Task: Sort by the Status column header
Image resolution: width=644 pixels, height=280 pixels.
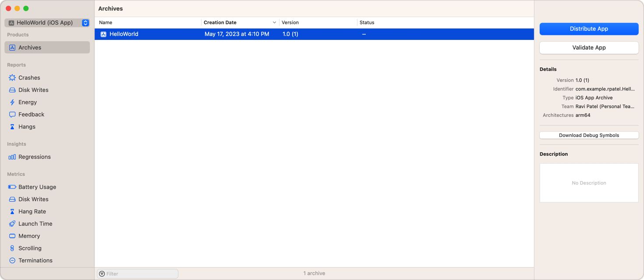Action: click(x=446, y=22)
